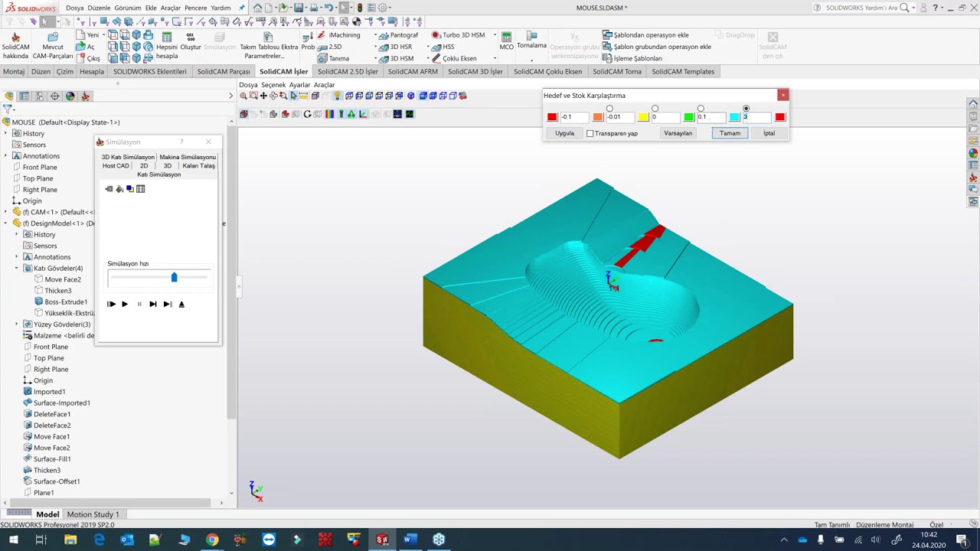Click the step-forward simulation control
The image size is (980, 551).
click(153, 304)
